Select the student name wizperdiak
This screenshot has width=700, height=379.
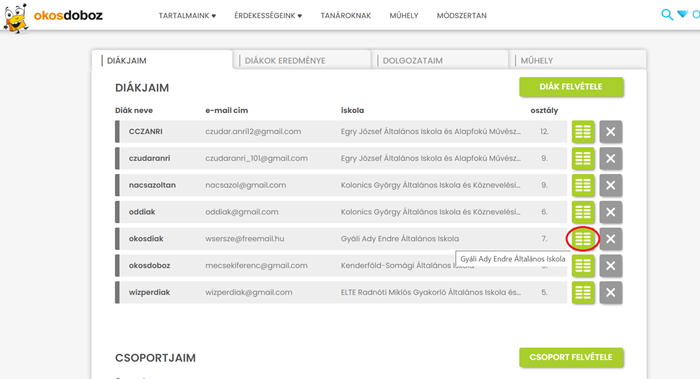pyautogui.click(x=150, y=292)
